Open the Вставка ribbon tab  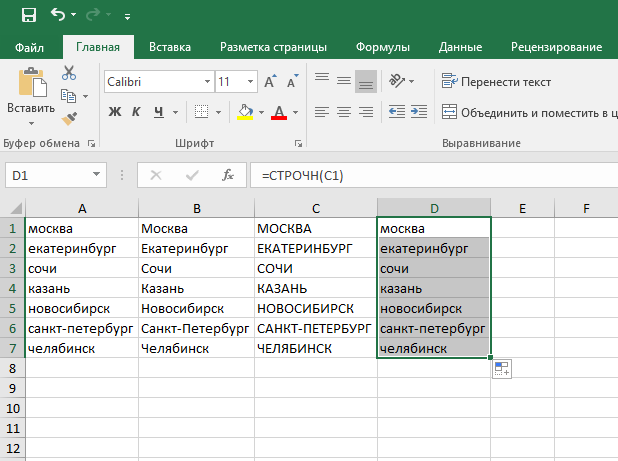(x=170, y=47)
